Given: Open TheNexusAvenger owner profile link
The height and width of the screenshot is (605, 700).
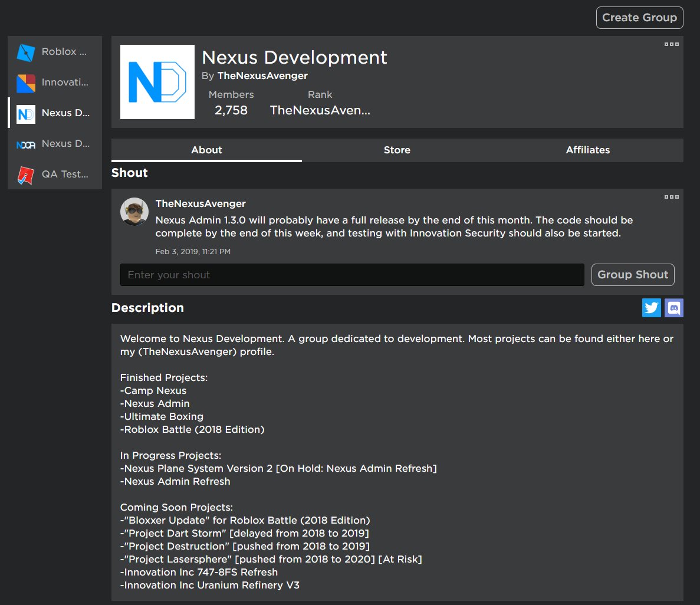Looking at the screenshot, I should [x=262, y=76].
